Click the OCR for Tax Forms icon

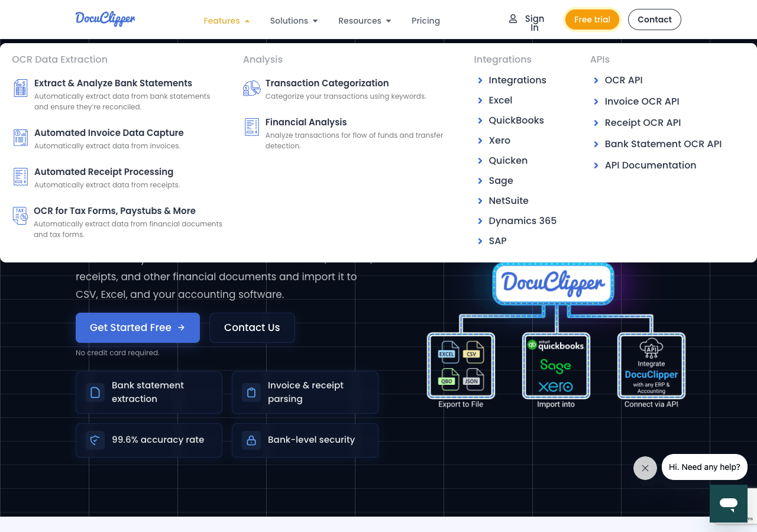click(x=21, y=216)
